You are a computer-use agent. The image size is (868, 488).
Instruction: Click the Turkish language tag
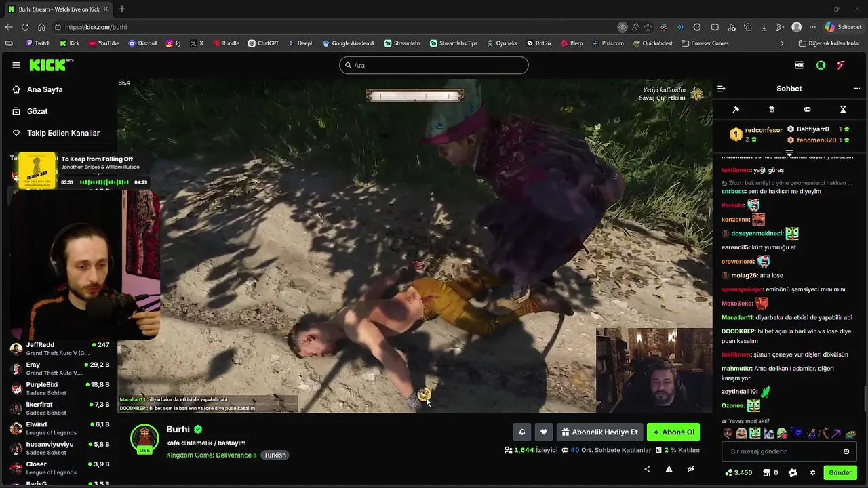pos(275,455)
